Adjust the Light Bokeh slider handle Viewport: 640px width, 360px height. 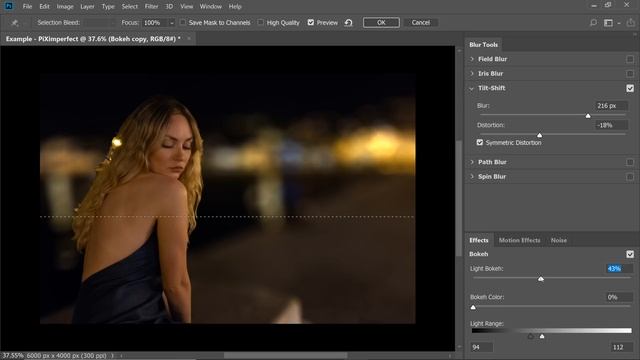(x=541, y=279)
